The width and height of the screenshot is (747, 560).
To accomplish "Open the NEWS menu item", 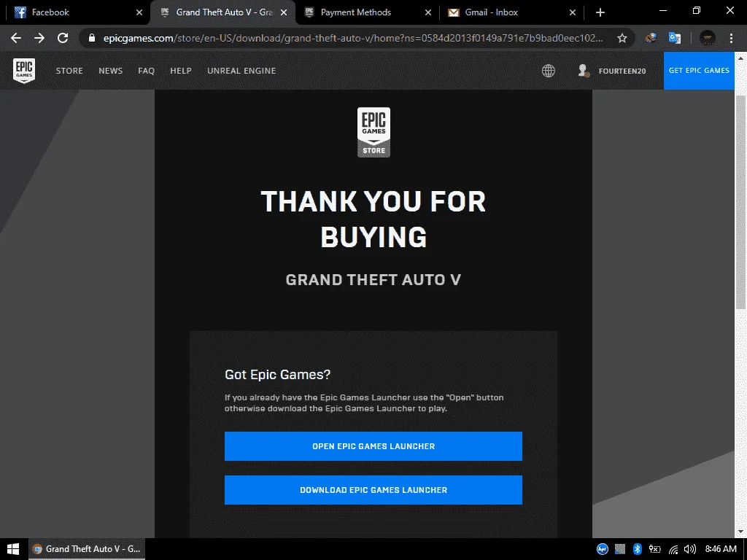I will tap(111, 71).
